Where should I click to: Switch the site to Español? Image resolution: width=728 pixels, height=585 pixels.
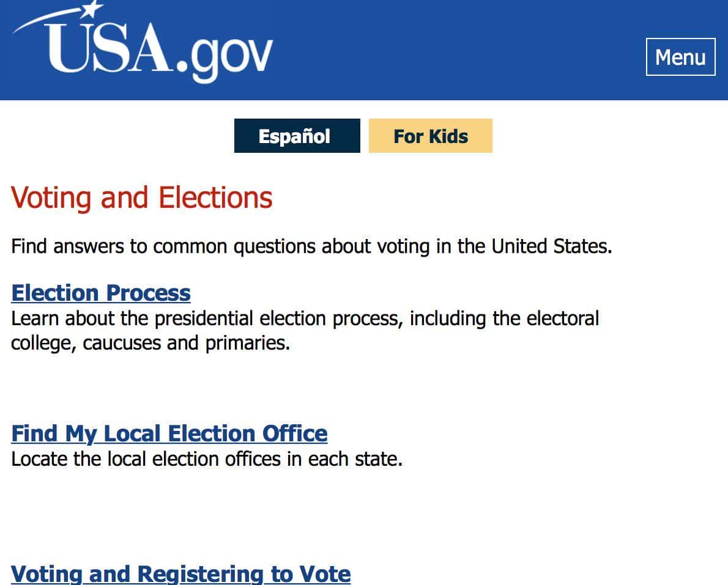click(297, 136)
